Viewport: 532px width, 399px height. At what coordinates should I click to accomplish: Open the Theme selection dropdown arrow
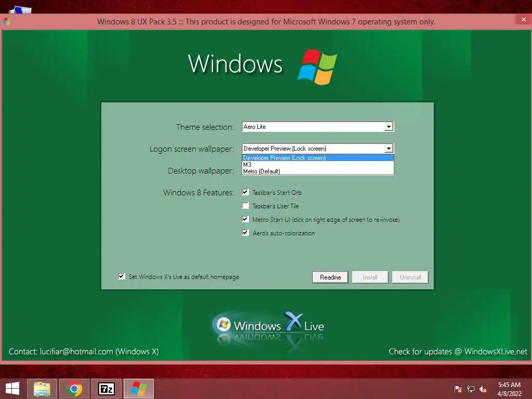point(389,127)
